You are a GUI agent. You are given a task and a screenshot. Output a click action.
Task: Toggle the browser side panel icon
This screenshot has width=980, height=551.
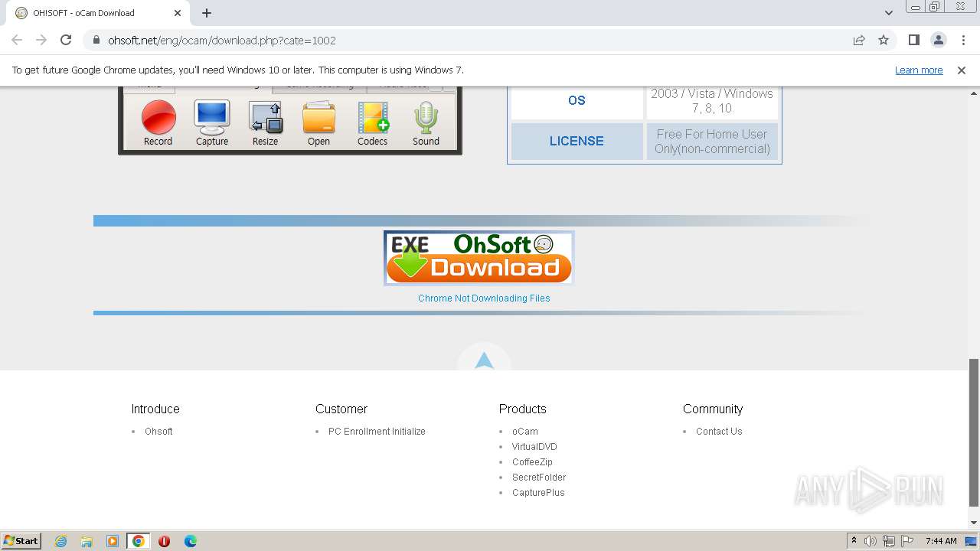coord(914,41)
